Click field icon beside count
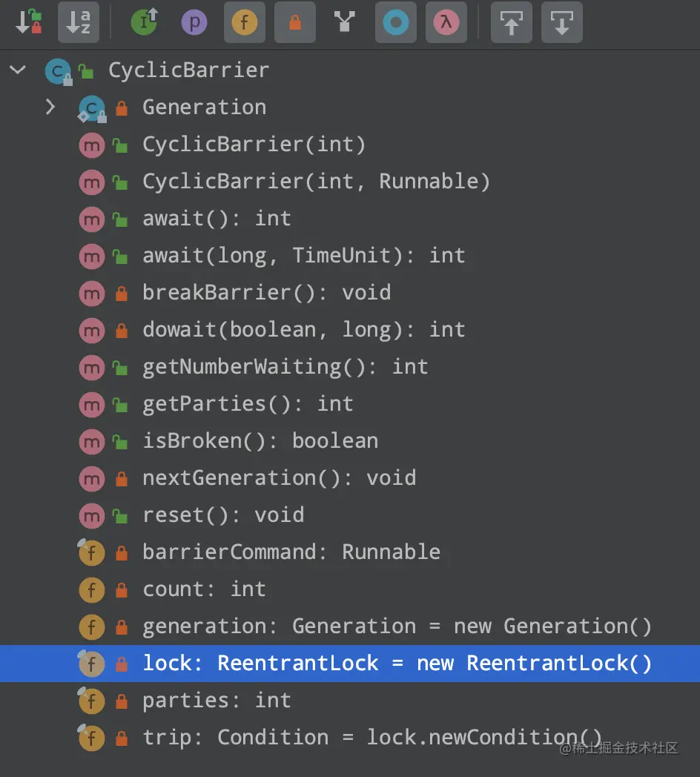This screenshot has height=777, width=700. click(x=92, y=590)
